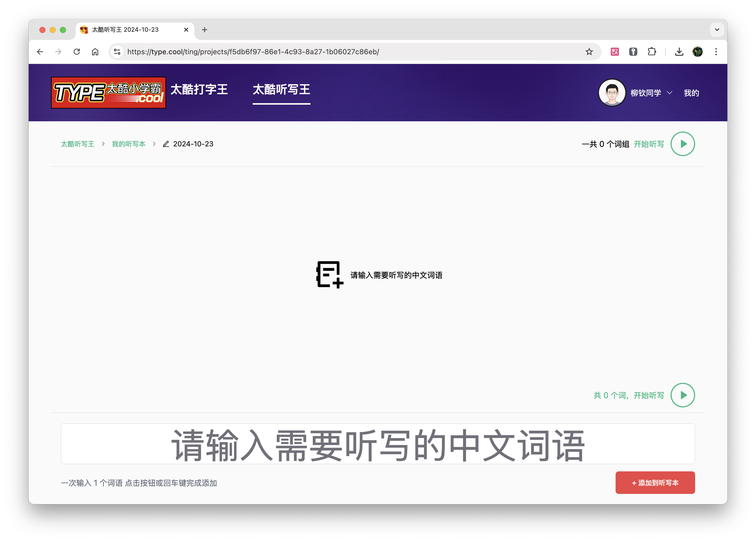Open the browser extensions puzzle icon
This screenshot has width=756, height=542.
pyautogui.click(x=652, y=52)
